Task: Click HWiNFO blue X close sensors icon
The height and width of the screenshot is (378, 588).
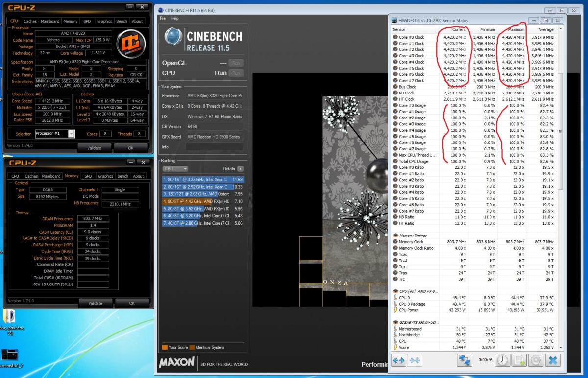Action: (x=553, y=361)
